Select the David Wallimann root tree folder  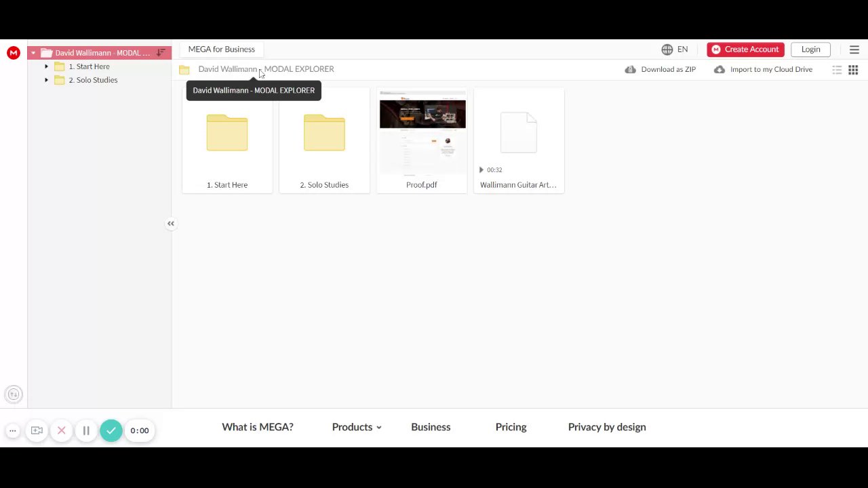point(99,53)
